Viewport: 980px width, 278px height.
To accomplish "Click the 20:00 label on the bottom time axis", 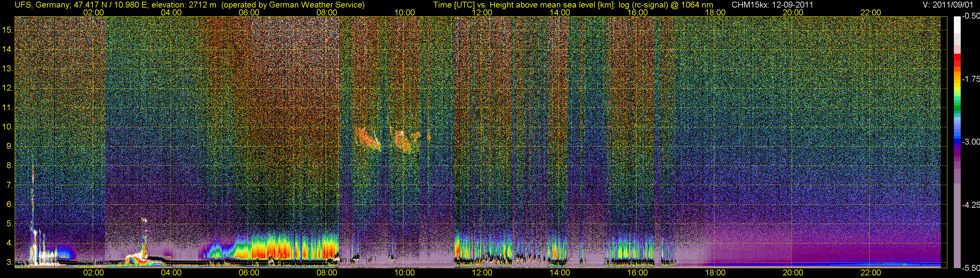I will (793, 273).
